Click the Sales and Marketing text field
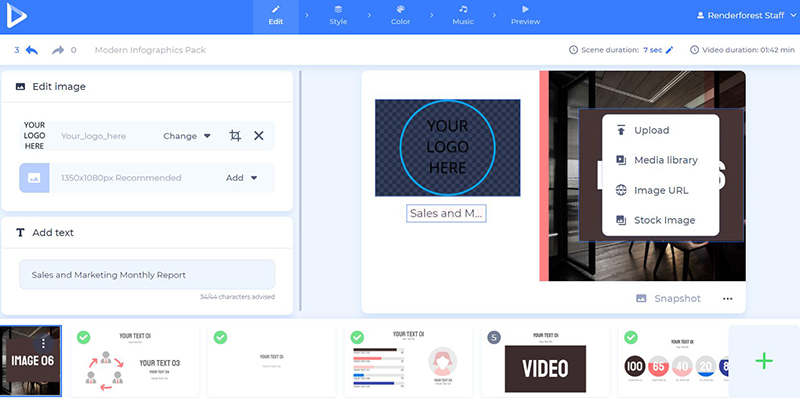The height and width of the screenshot is (398, 800). pos(147,275)
